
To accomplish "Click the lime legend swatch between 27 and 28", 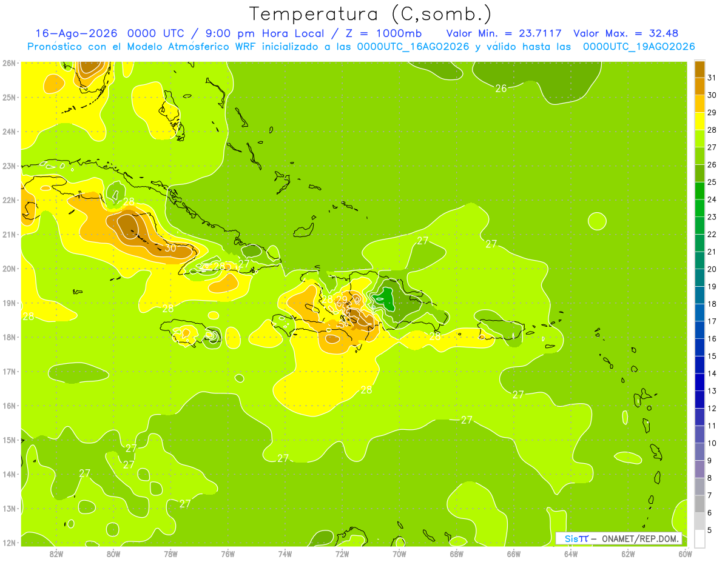I will click(699, 138).
